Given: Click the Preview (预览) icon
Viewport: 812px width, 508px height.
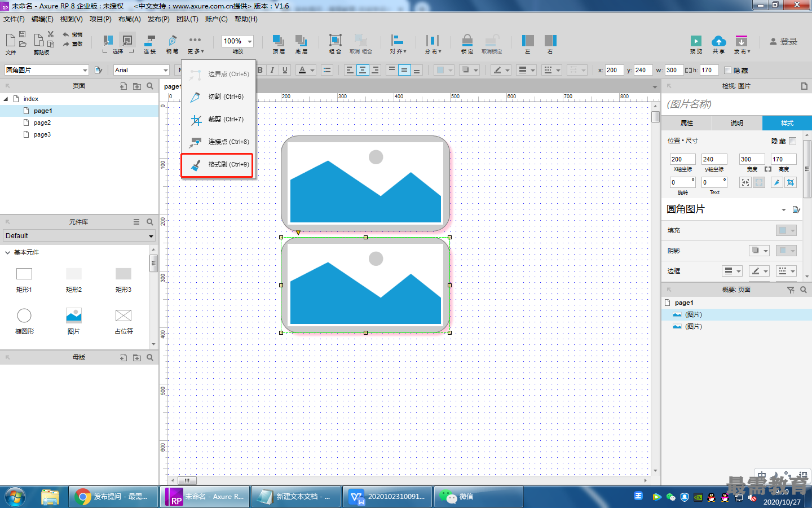Looking at the screenshot, I should 696,41.
